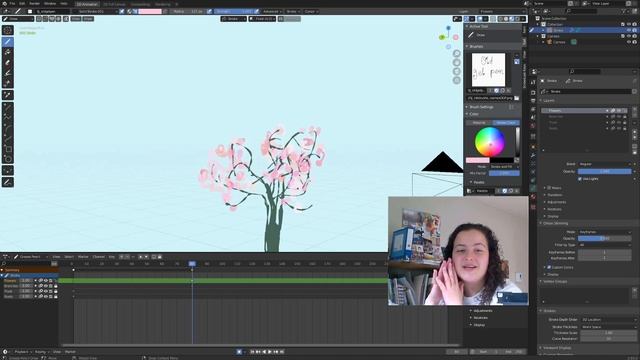Viewport: 640px width, 360px height.
Task: Click the brush preview thumbnail
Action: point(488,70)
